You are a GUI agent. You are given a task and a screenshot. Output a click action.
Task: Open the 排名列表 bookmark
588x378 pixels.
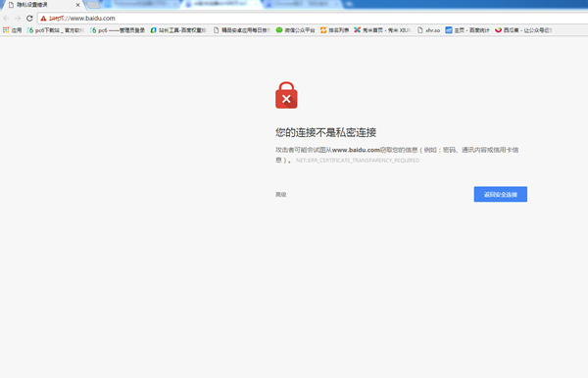click(334, 30)
